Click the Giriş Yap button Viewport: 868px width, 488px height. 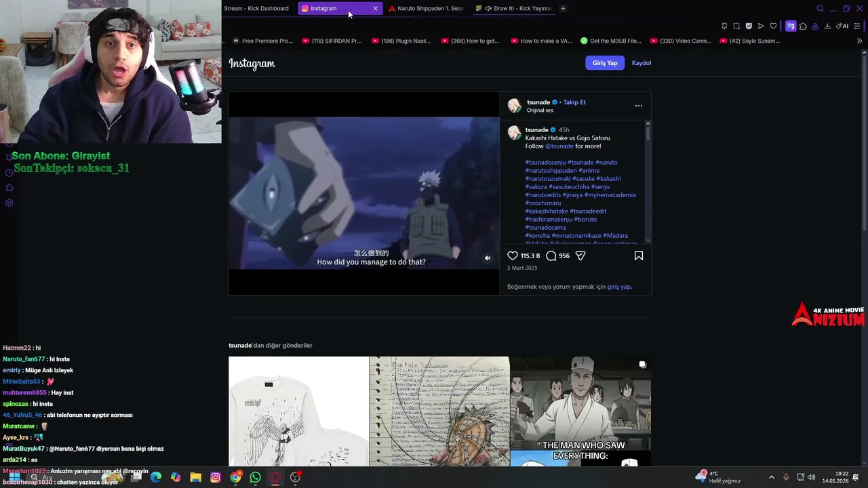[x=605, y=63]
